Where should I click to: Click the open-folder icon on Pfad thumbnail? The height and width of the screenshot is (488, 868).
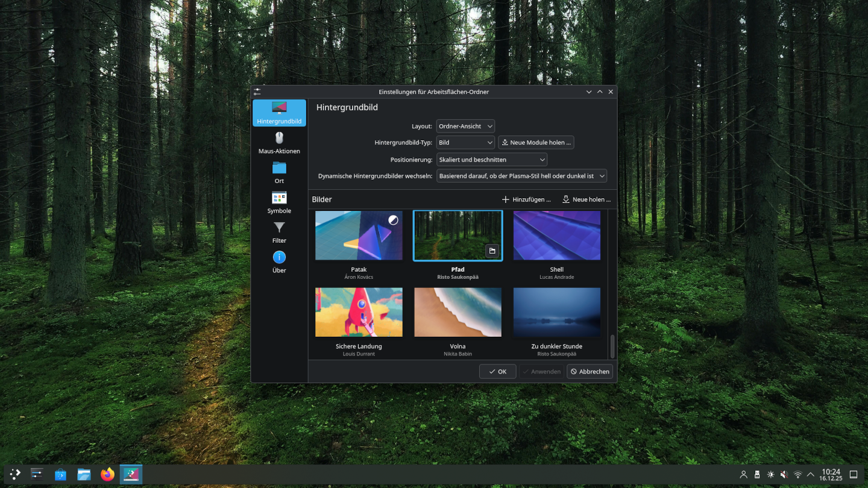click(x=492, y=251)
